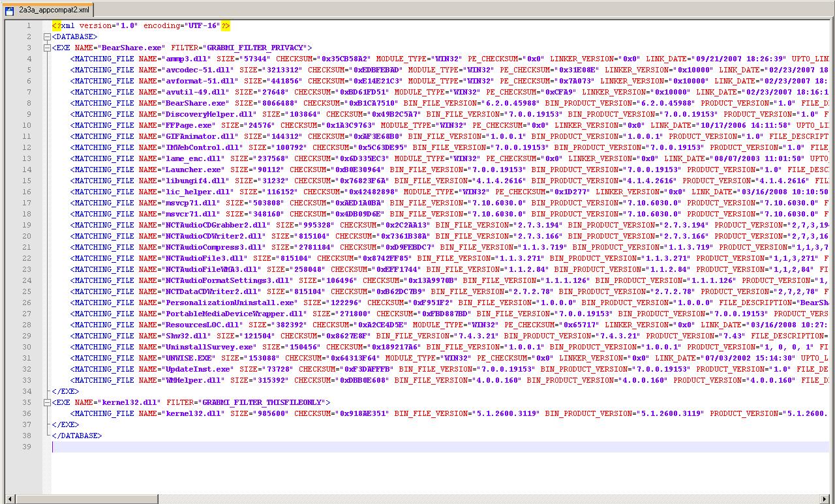
Task: Click the "PortableMediaDeviceWrapper.dll" file name
Action: click(x=234, y=314)
